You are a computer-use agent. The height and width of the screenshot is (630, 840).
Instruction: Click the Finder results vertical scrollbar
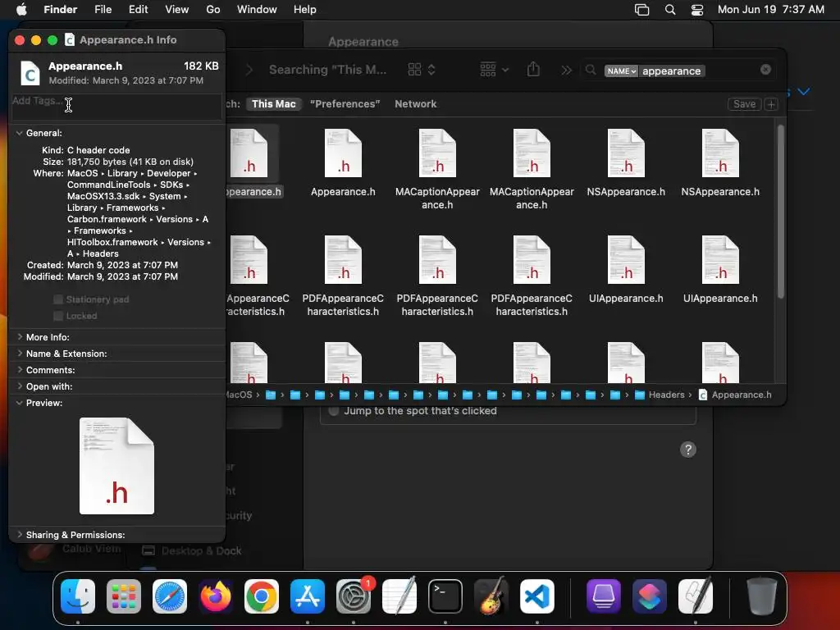pyautogui.click(x=781, y=212)
